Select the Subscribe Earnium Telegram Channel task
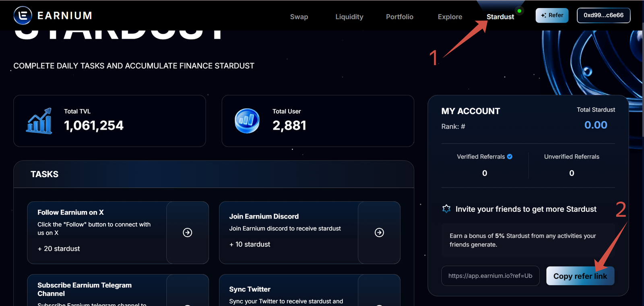 point(97,290)
